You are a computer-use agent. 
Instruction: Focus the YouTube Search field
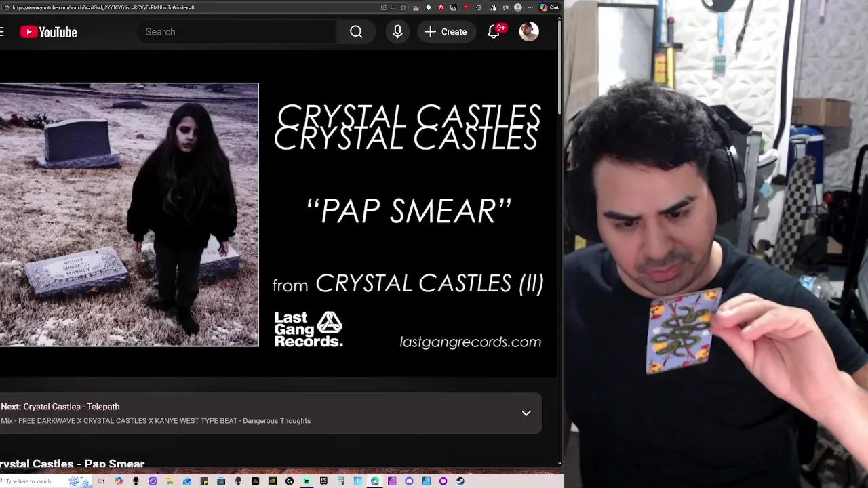[x=237, y=32]
